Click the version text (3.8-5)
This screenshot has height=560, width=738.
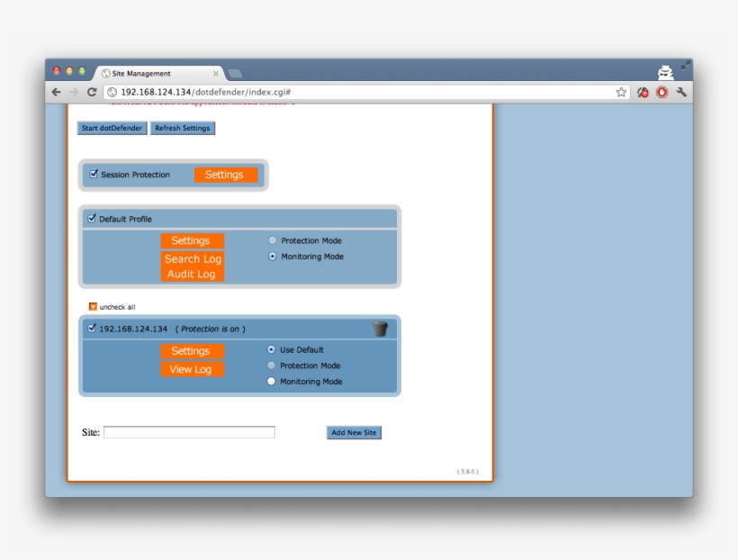tap(467, 472)
